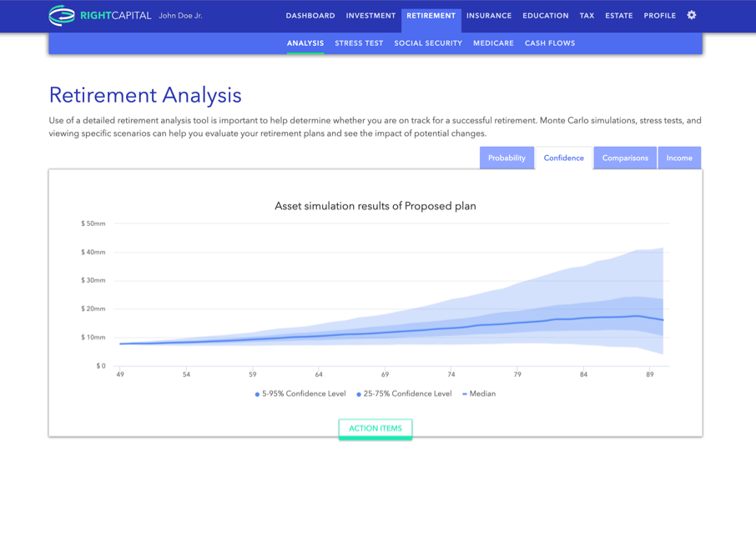The image size is (756, 543).
Task: Click the RightCapital logo icon
Action: click(x=61, y=15)
